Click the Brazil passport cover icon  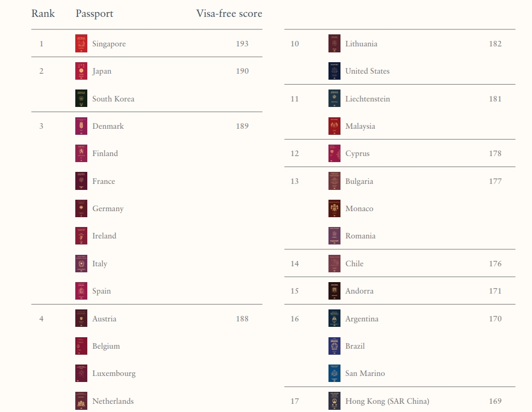pos(334,346)
